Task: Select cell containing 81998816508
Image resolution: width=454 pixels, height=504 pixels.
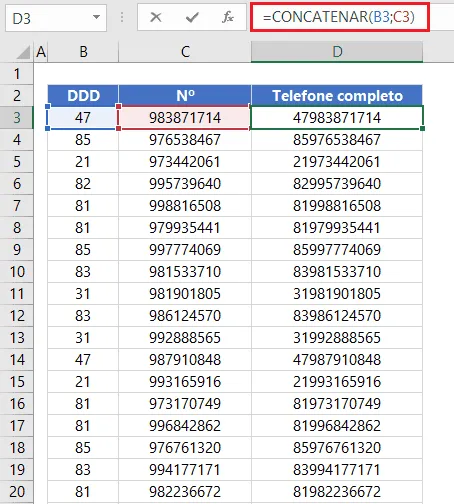Action: (337, 206)
